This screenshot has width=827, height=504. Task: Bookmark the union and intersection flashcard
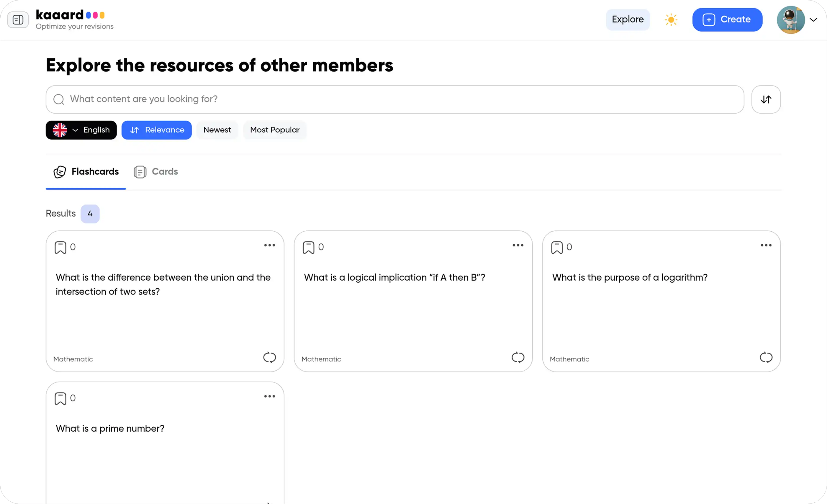click(x=60, y=248)
